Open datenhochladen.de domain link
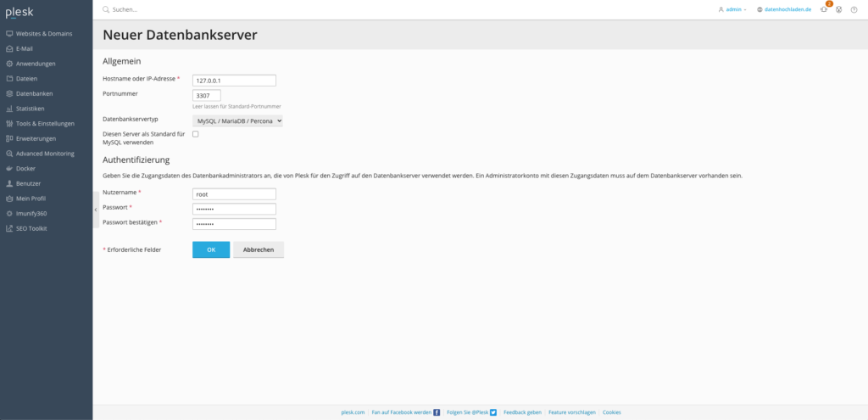The image size is (868, 420). coord(787,9)
